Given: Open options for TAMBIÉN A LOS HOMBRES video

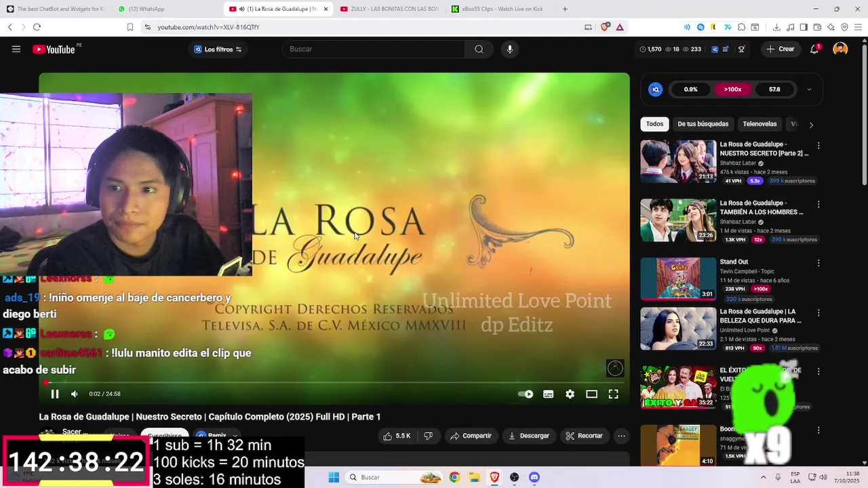Looking at the screenshot, I should pos(818,204).
